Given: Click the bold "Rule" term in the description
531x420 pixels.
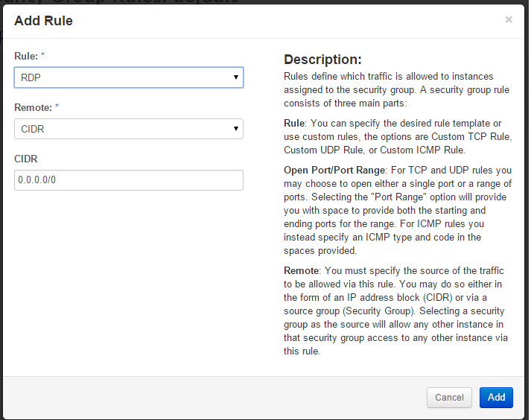Looking at the screenshot, I should [294, 123].
